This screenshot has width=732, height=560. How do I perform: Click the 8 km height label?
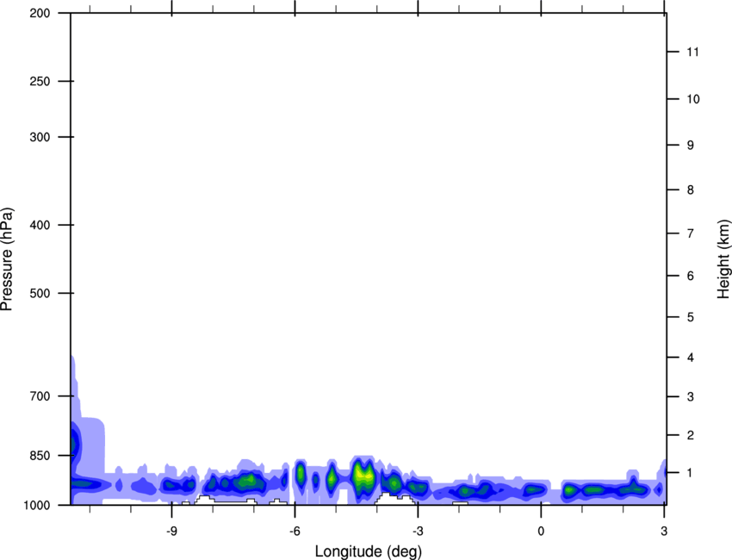coord(691,190)
